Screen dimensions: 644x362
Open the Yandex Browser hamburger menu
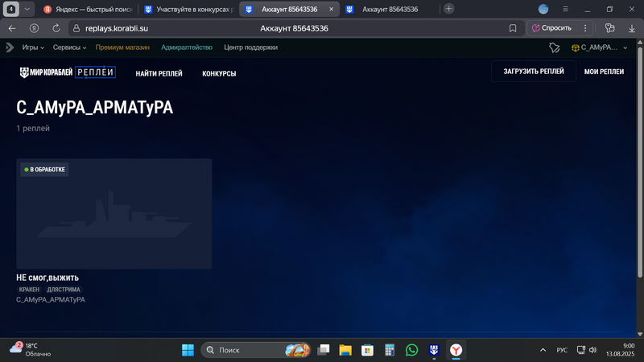point(566,9)
